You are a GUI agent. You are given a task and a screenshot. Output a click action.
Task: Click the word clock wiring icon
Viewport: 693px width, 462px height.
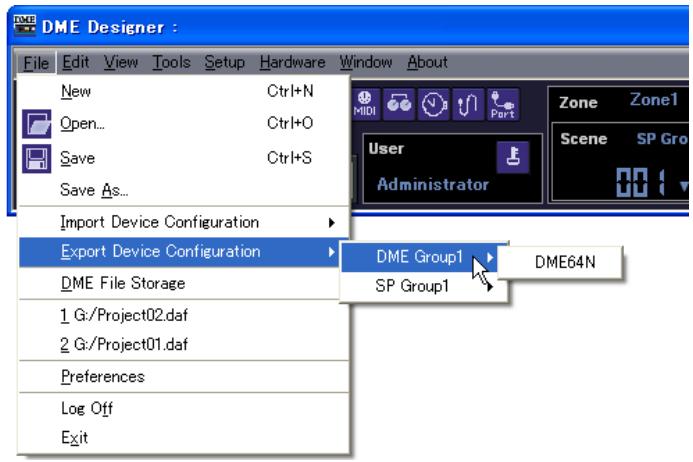(x=468, y=104)
